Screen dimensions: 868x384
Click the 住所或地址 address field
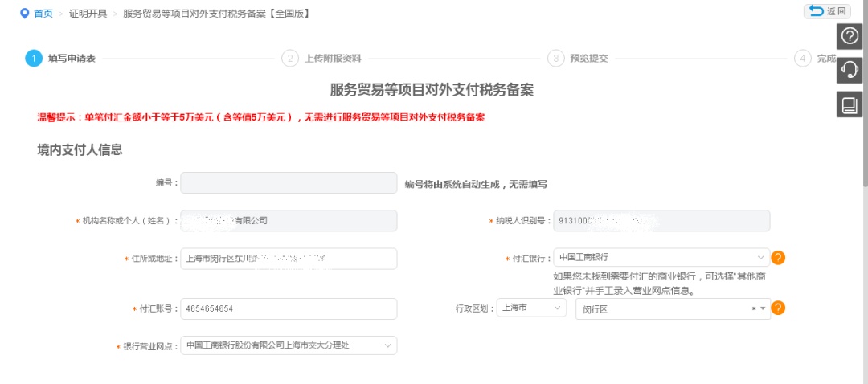pos(289,259)
